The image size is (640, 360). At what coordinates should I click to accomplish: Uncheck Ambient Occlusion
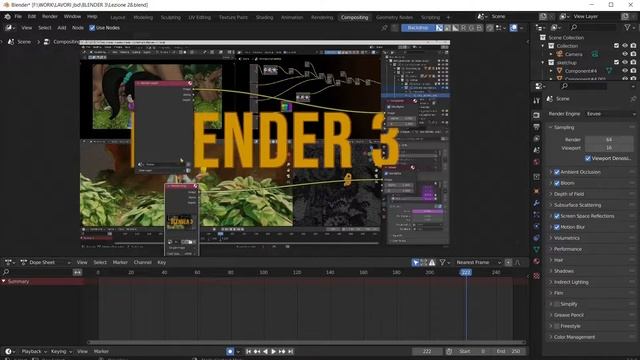tap(557, 172)
